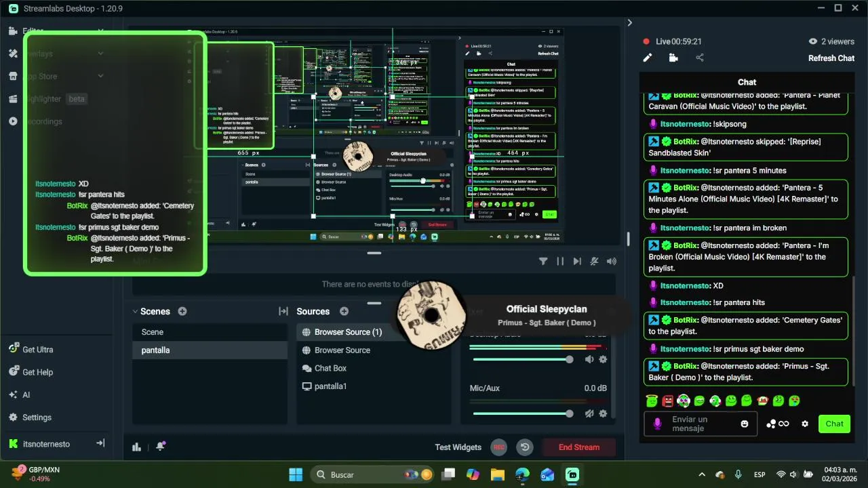
Task: Expand the Editor chevron in sidebar
Action: point(100,31)
